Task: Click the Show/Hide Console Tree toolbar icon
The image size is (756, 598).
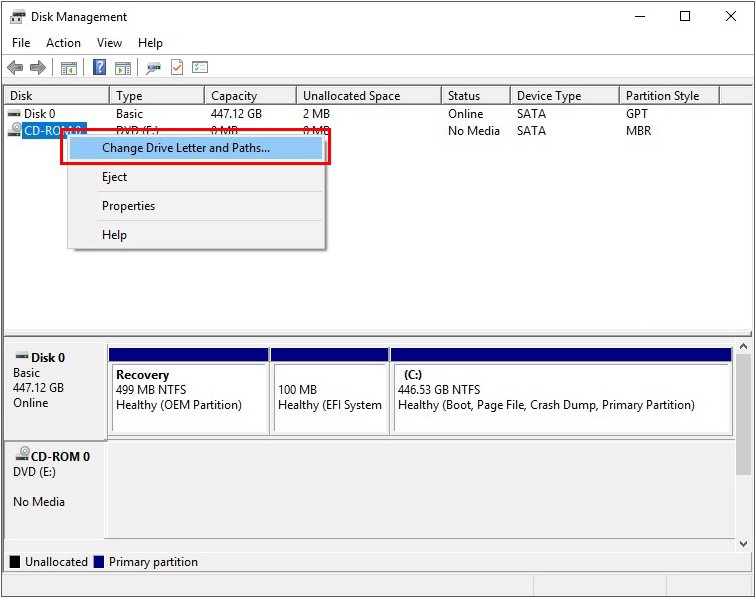Action: point(69,68)
